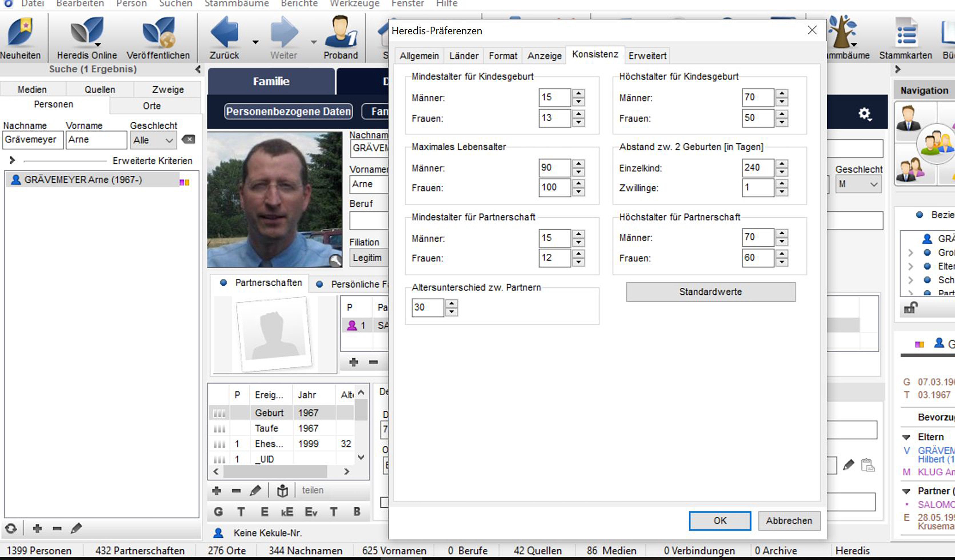Click the pencil edit icon under search list
The width and height of the screenshot is (955, 560).
[76, 528]
